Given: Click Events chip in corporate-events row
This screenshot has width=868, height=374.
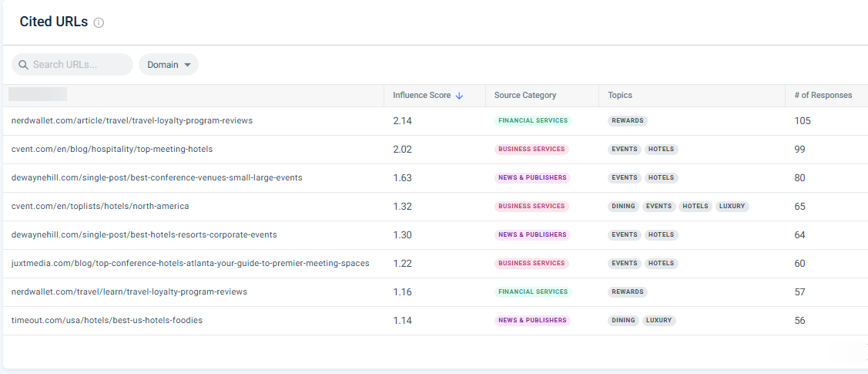Looking at the screenshot, I should click(625, 235).
